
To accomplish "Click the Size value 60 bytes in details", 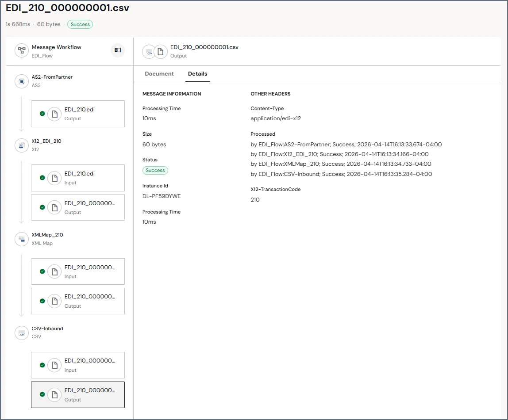I will pyautogui.click(x=154, y=144).
